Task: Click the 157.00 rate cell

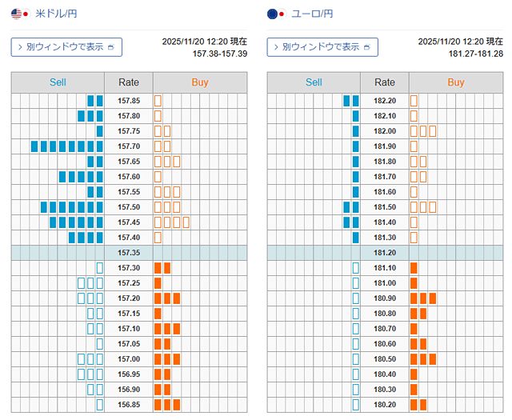Action: tap(129, 359)
